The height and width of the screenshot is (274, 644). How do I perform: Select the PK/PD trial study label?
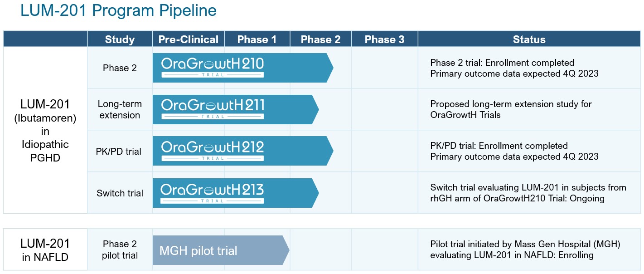[x=120, y=151]
